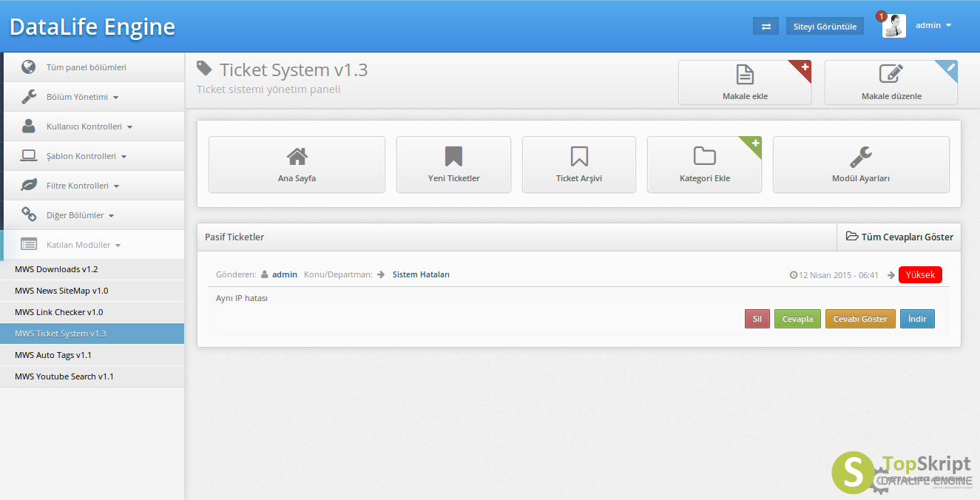Click the document icon of Makale ekle
This screenshot has width=980, height=500.
point(745,75)
